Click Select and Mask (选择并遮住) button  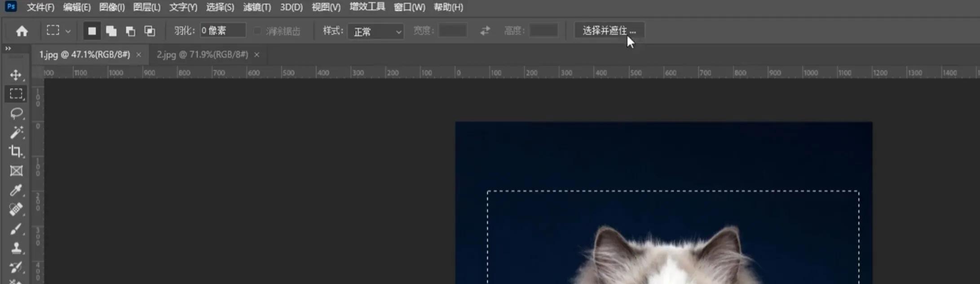609,31
